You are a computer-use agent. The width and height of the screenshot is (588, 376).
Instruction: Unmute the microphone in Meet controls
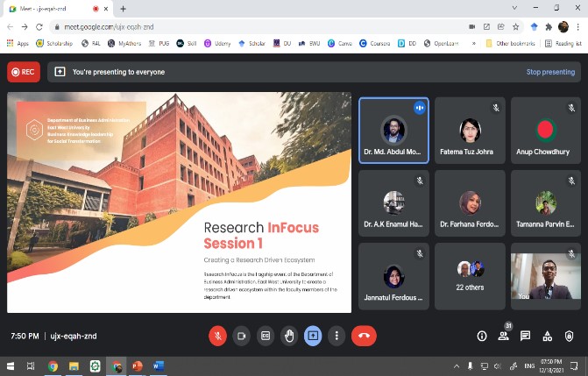217,336
